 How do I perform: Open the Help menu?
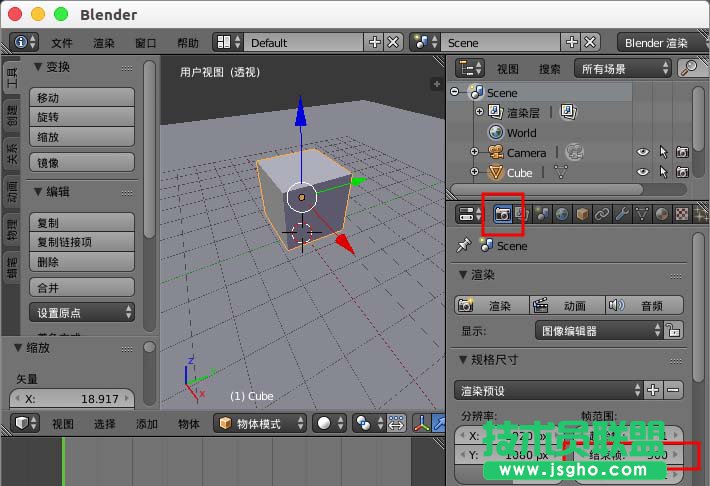[x=188, y=43]
